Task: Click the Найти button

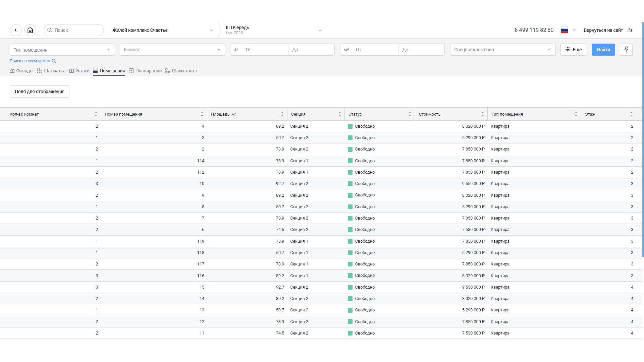Action: pos(603,50)
